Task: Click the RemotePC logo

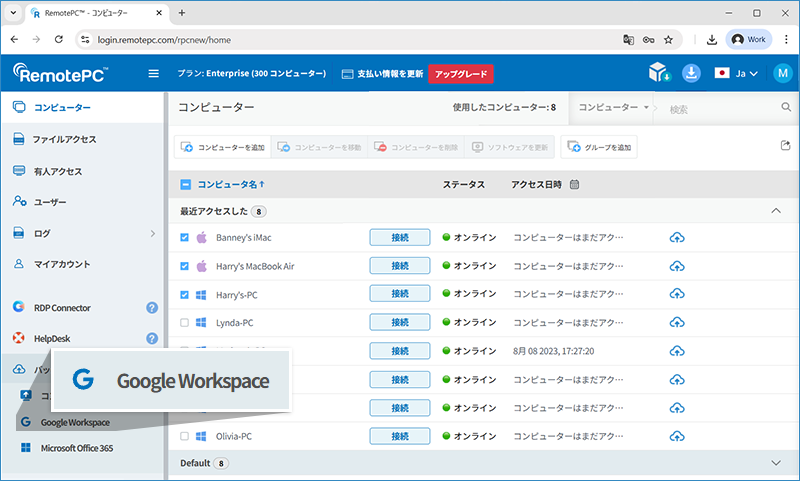Action: (61, 73)
